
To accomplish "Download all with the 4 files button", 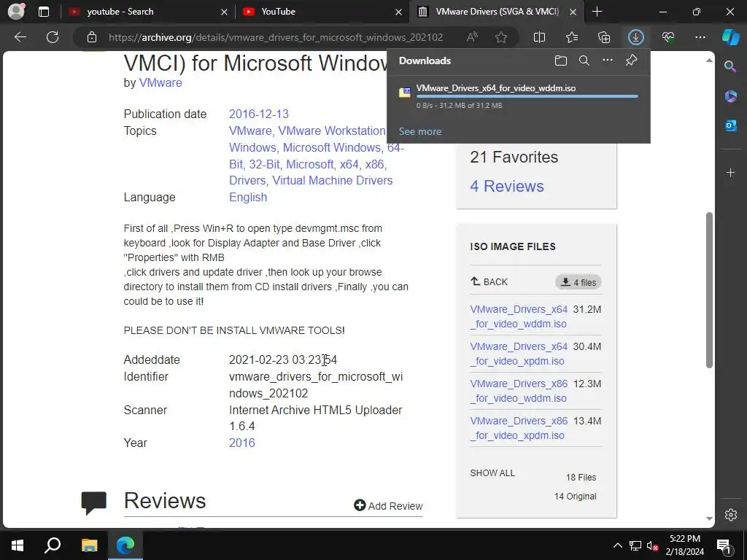I will (x=578, y=282).
